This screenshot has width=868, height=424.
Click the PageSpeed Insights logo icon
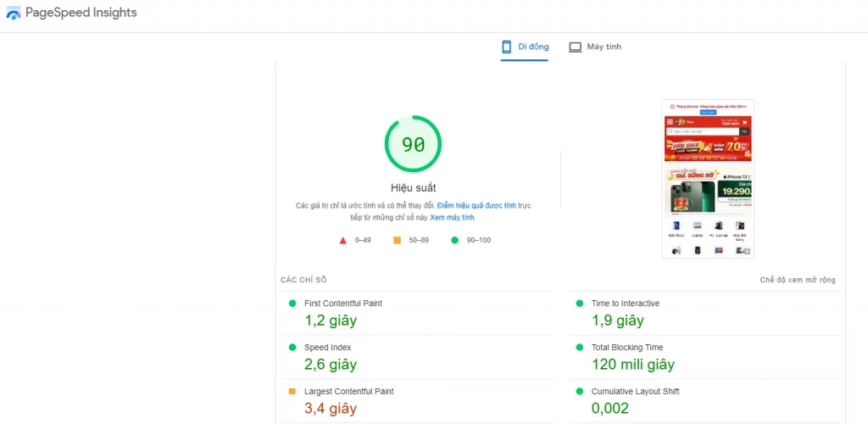(x=14, y=14)
